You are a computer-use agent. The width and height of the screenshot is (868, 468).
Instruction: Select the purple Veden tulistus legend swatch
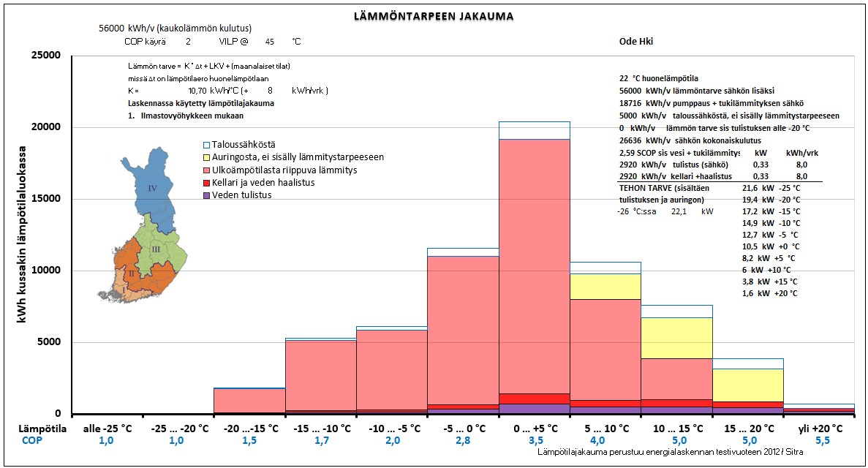pos(206,195)
